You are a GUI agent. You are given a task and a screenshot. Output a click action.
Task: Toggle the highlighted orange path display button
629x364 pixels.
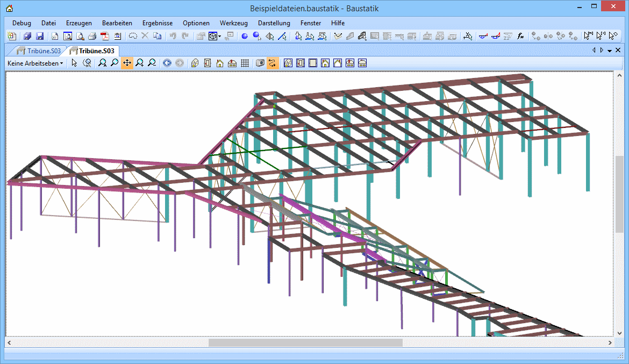tap(273, 63)
